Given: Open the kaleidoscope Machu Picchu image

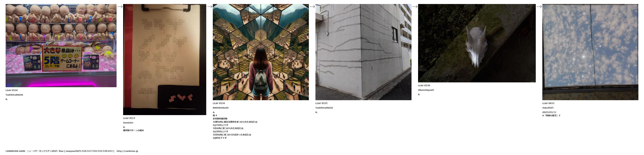Looking at the screenshot, I should [261, 52].
